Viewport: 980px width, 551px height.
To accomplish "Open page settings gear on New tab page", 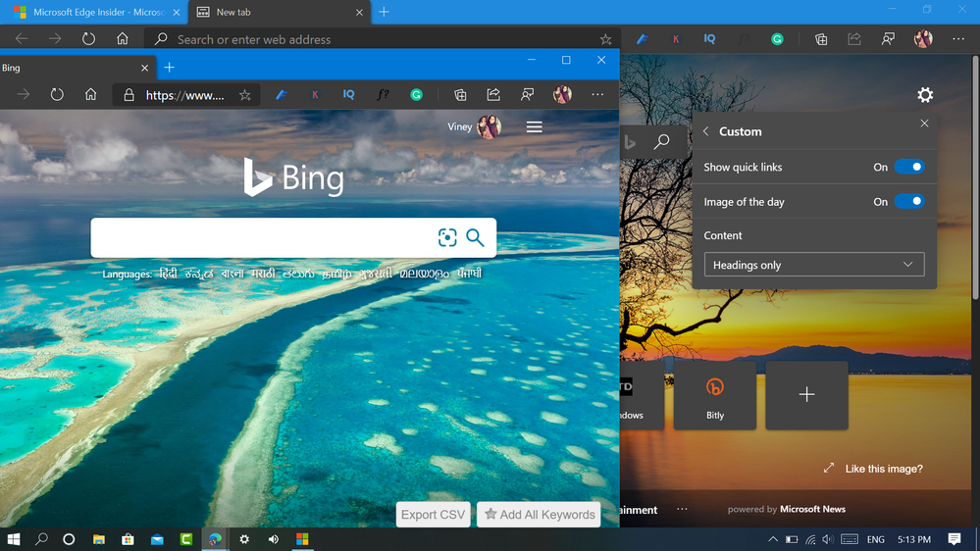I will tap(925, 95).
